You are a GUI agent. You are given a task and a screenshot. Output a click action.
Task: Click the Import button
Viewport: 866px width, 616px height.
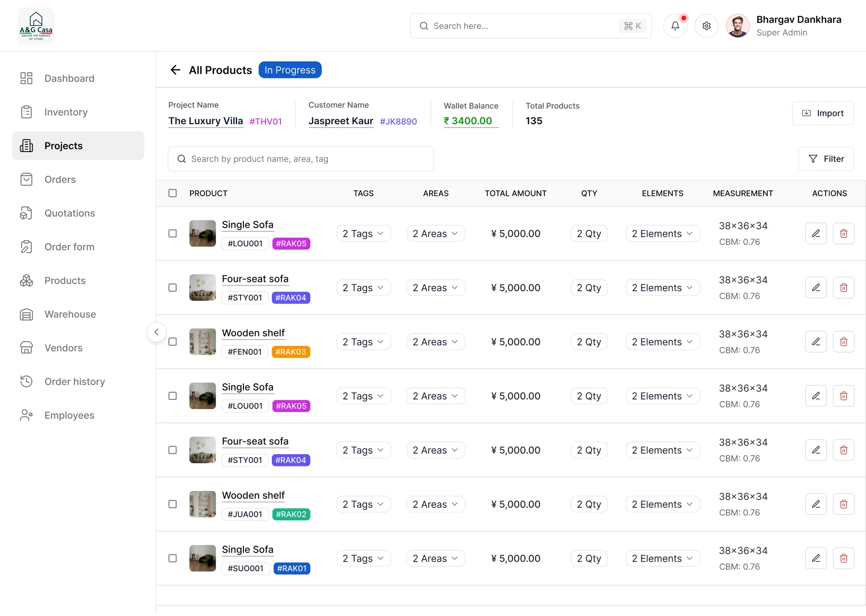[823, 113]
